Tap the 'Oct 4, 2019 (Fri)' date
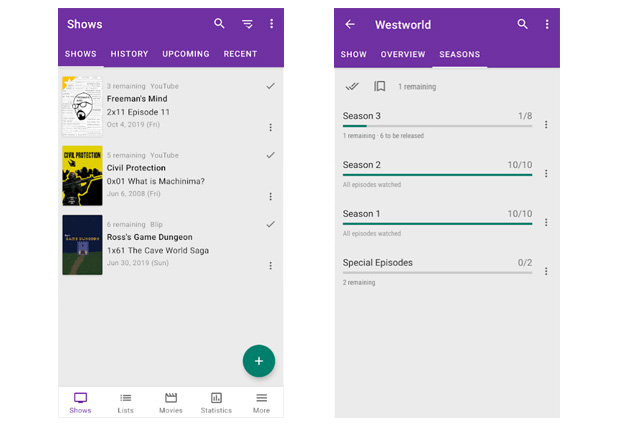The width and height of the screenshot is (620, 426). [133, 125]
